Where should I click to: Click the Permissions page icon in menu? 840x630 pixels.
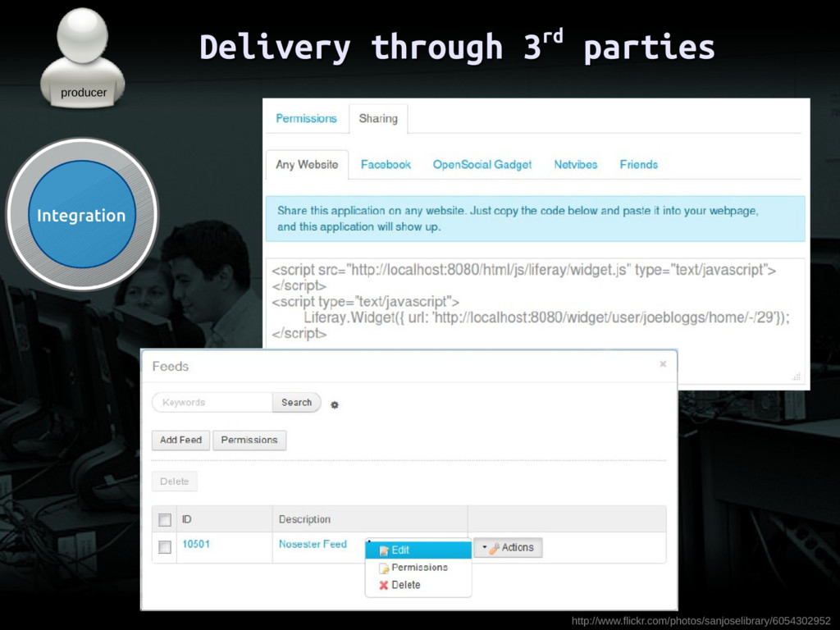click(384, 568)
